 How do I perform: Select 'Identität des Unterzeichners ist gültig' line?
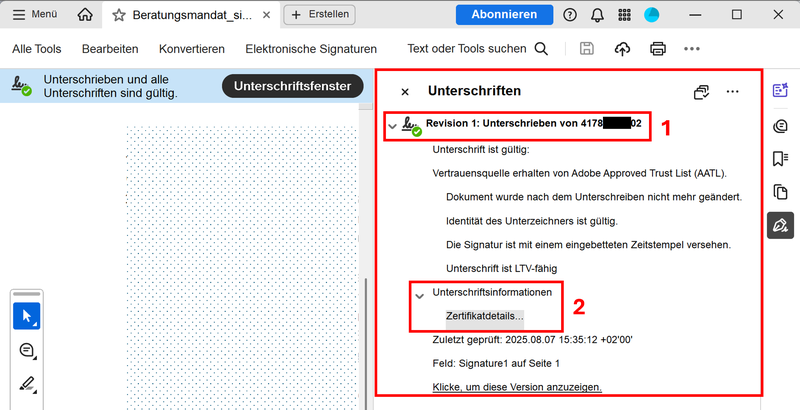coord(532,221)
